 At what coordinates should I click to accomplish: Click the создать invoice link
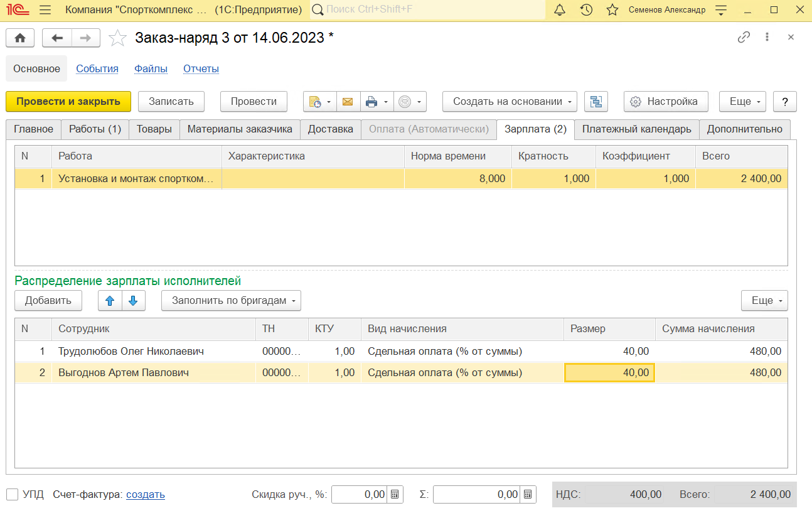(x=146, y=495)
